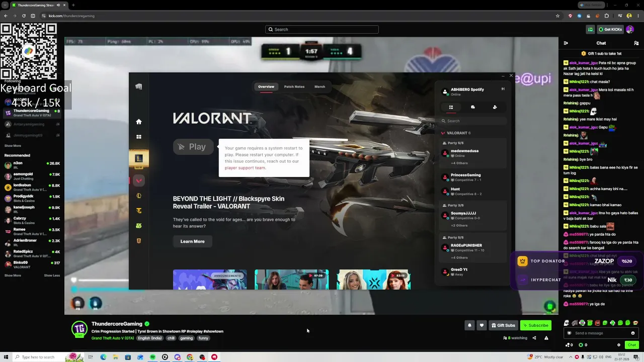Expand recommended channels with Show More
Viewport: 644px width, 362px height.
click(x=13, y=276)
